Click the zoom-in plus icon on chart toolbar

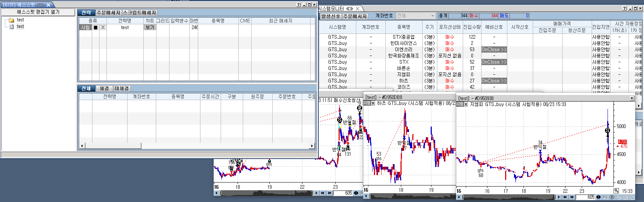(612, 197)
